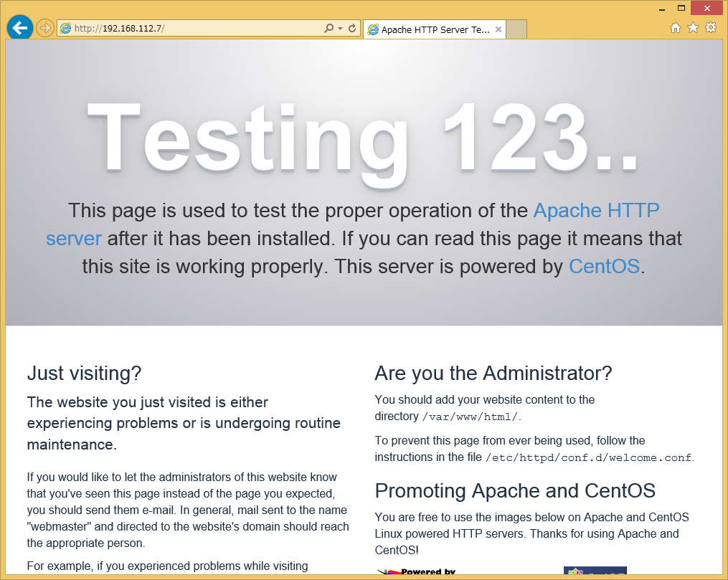Click the 'Promoting Apache and CentOS' heading
This screenshot has width=728, height=580.
515,490
